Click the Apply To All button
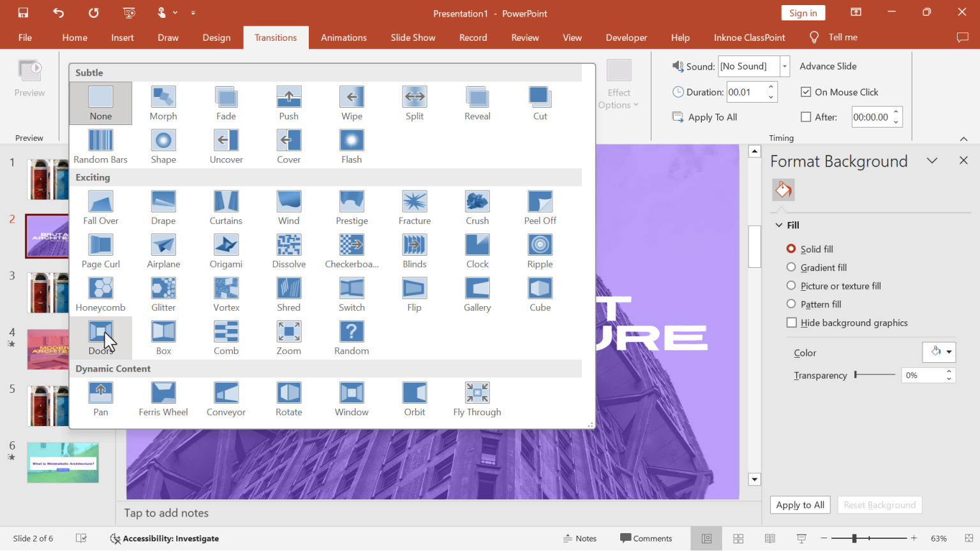980x551 pixels. (704, 117)
